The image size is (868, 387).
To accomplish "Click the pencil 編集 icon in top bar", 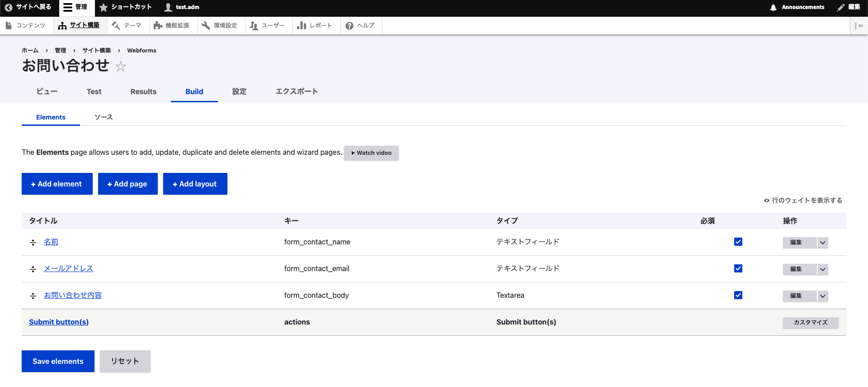I will click(x=841, y=7).
